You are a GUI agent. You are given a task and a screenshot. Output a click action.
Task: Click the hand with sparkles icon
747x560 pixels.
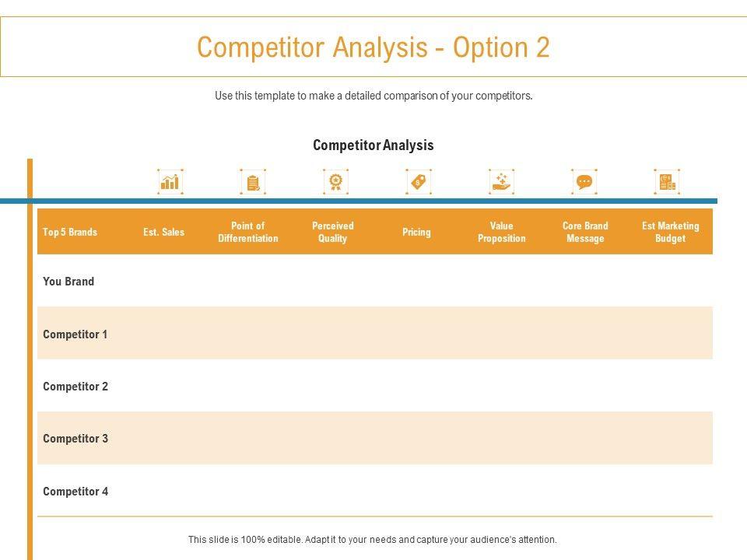501,182
